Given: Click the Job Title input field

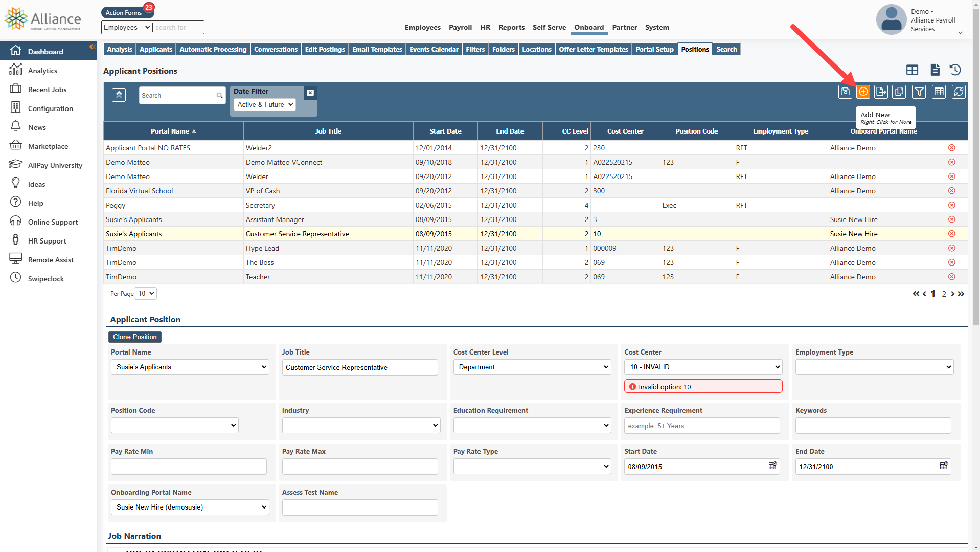Looking at the screenshot, I should (x=360, y=367).
